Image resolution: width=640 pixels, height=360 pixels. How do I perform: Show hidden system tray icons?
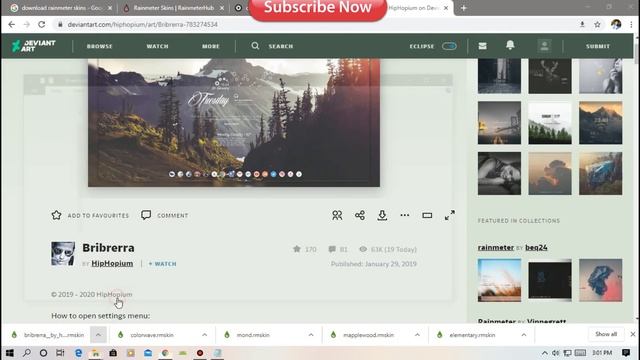tap(544, 353)
